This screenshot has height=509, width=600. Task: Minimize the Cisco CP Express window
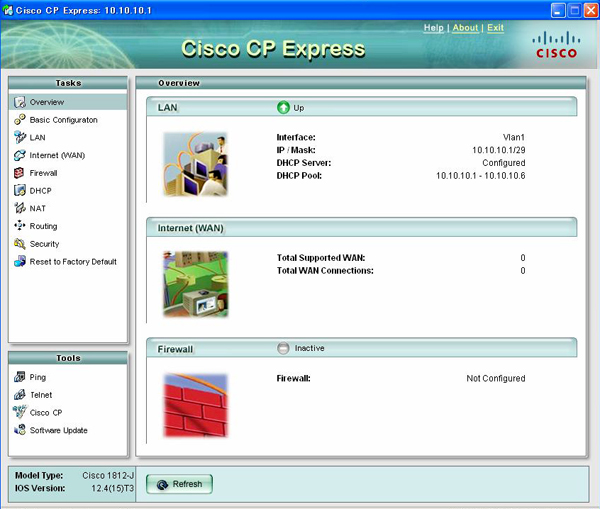click(x=558, y=10)
